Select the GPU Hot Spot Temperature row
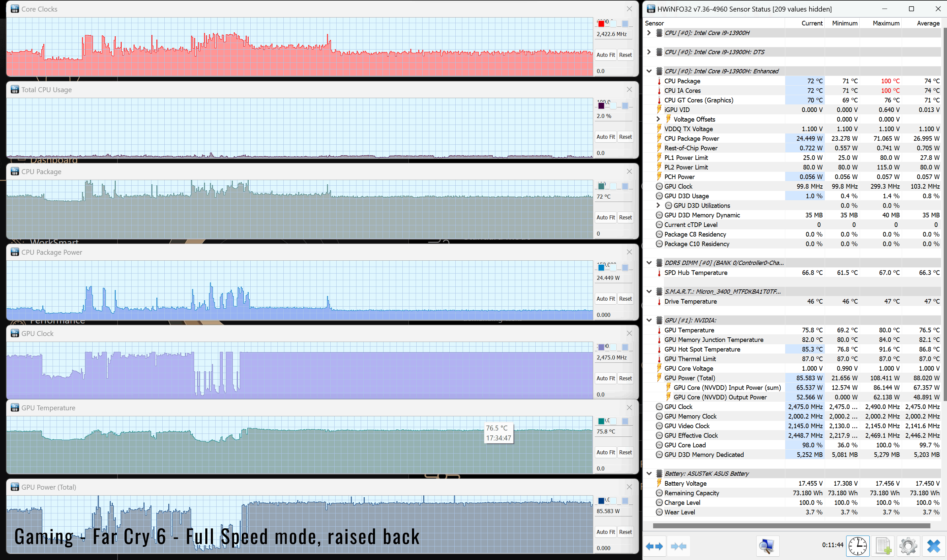 (x=793, y=349)
